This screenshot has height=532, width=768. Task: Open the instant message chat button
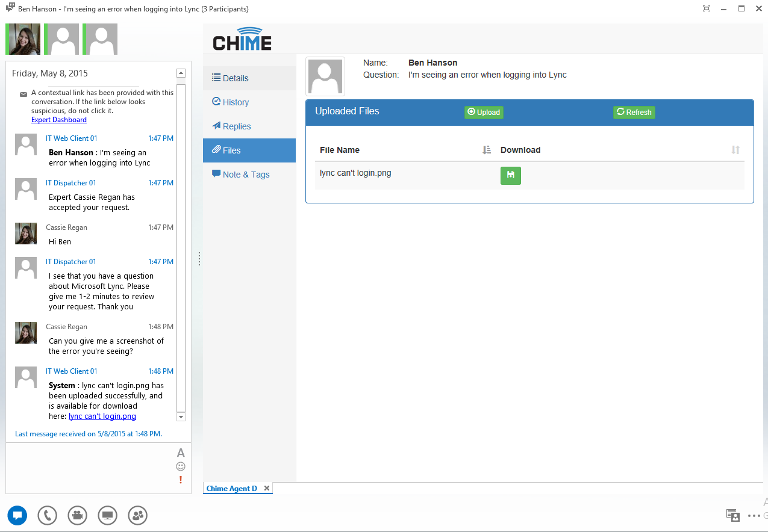pyautogui.click(x=17, y=515)
